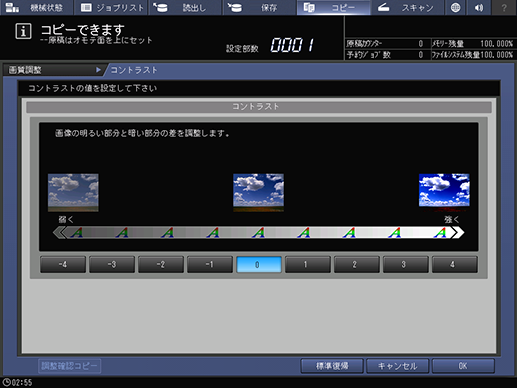The width and height of the screenshot is (517, 388).
Task: Click the キャンセル button
Action: point(397,366)
